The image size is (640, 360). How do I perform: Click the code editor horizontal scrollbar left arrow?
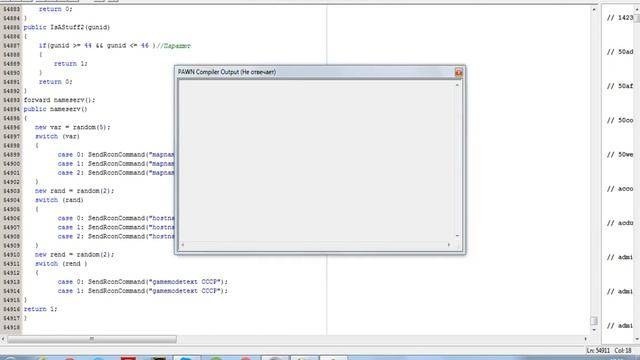pos(3,339)
